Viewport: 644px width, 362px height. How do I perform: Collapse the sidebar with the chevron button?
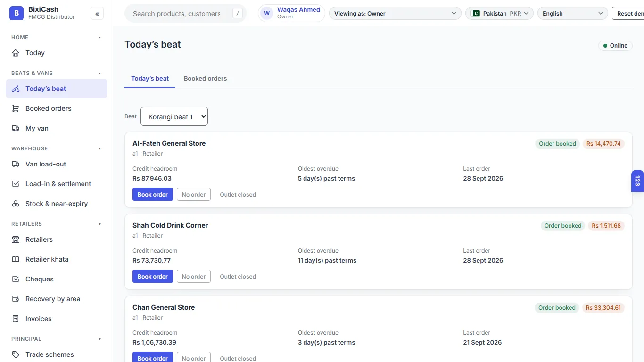97,14
